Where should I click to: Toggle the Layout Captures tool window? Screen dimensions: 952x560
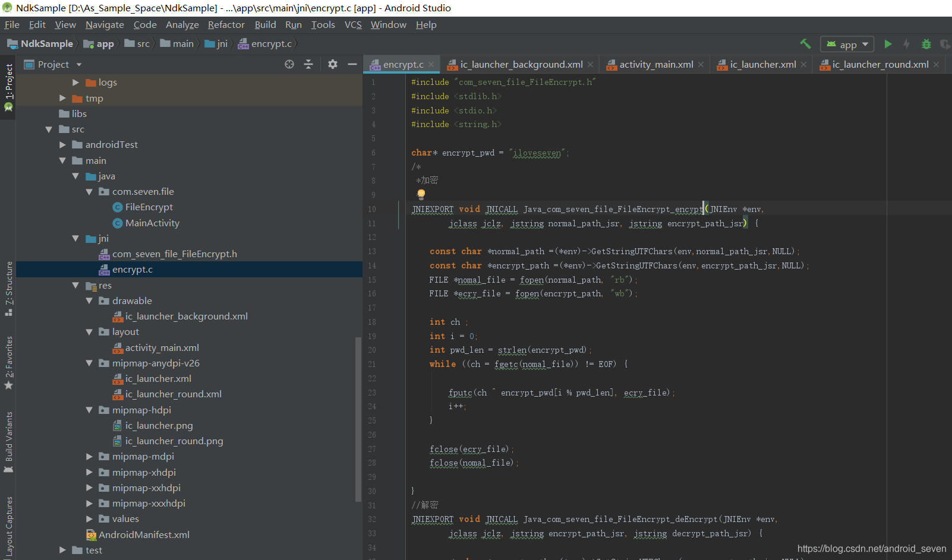coord(8,526)
